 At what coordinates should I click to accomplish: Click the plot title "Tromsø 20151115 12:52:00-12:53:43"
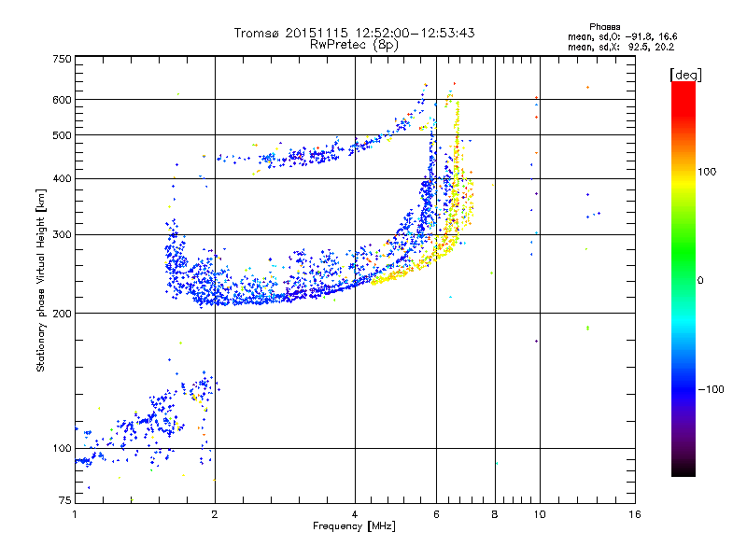(x=354, y=33)
